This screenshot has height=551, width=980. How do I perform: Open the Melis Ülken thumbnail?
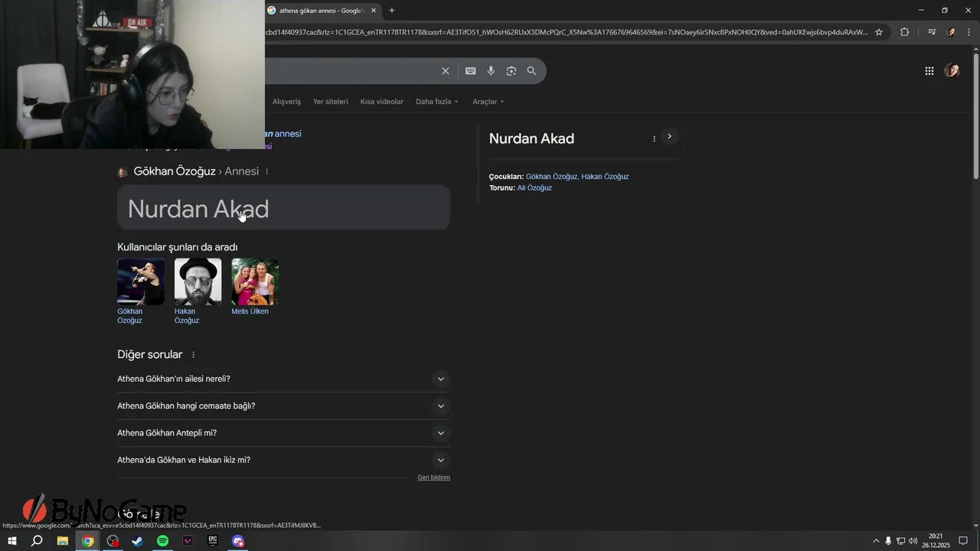pyautogui.click(x=255, y=282)
